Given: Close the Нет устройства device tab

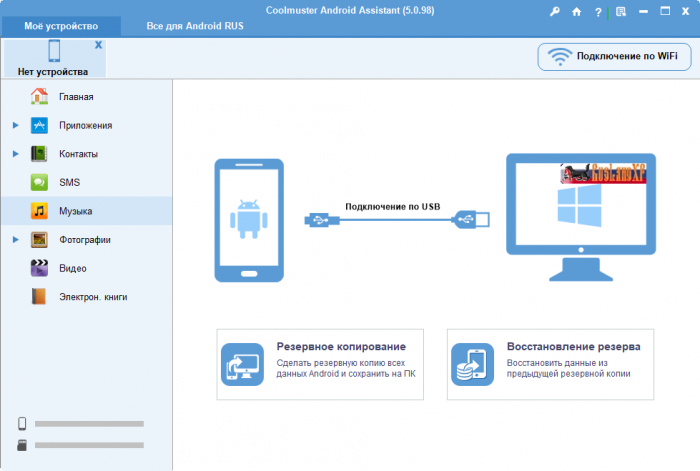Looking at the screenshot, I should [98, 45].
